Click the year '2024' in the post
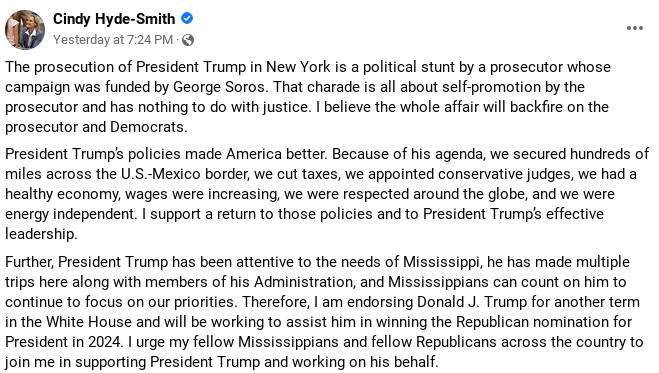This screenshot has width=659, height=373. tap(105, 342)
